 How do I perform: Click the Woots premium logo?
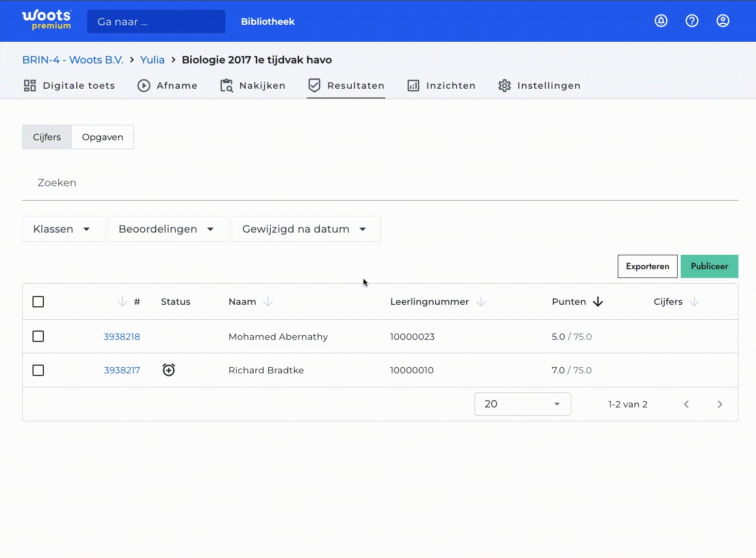[x=46, y=20]
